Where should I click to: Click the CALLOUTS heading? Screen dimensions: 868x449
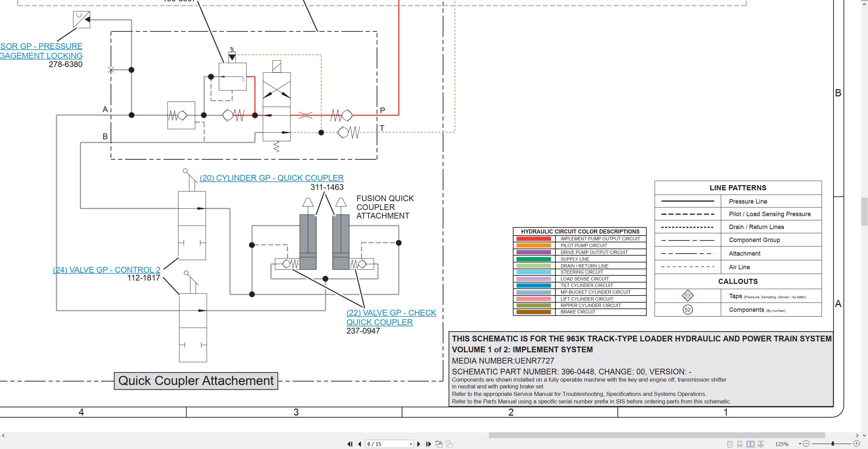click(x=738, y=281)
